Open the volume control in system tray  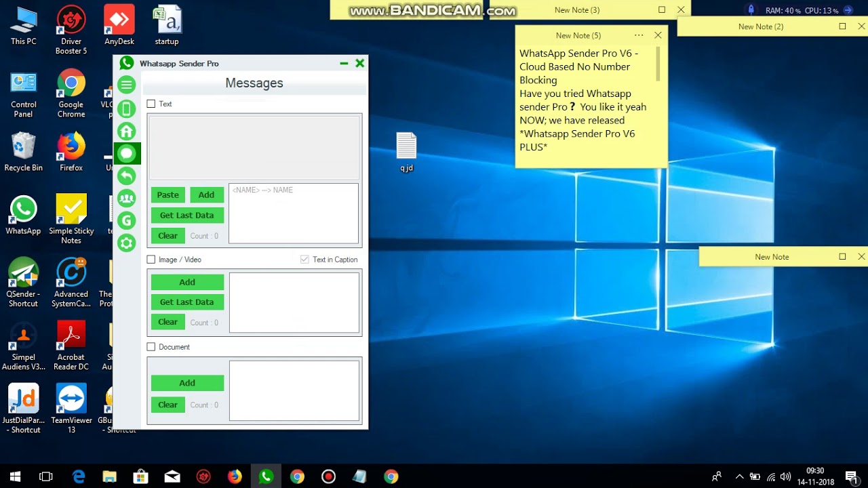pyautogui.click(x=785, y=476)
